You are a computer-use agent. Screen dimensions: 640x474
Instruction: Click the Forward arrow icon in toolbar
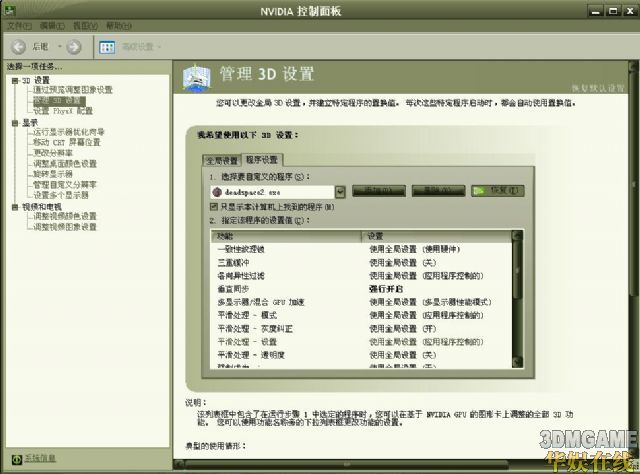74,47
